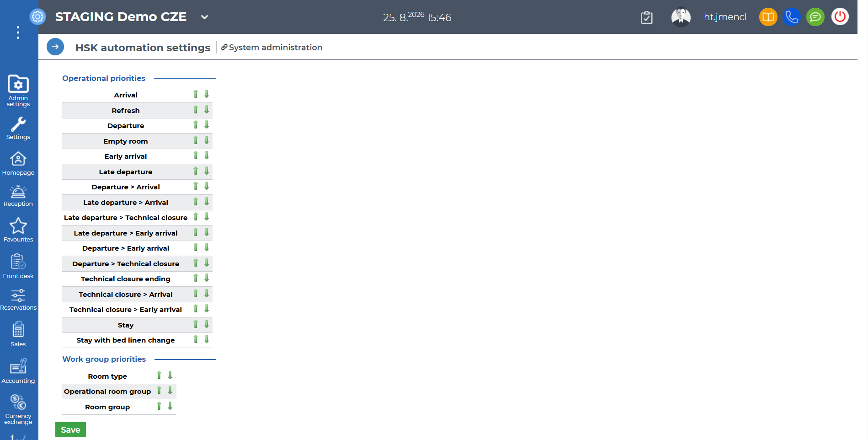Move Late departure > Technical closure up
Viewport: 868px width, 440px height.
pyautogui.click(x=196, y=217)
